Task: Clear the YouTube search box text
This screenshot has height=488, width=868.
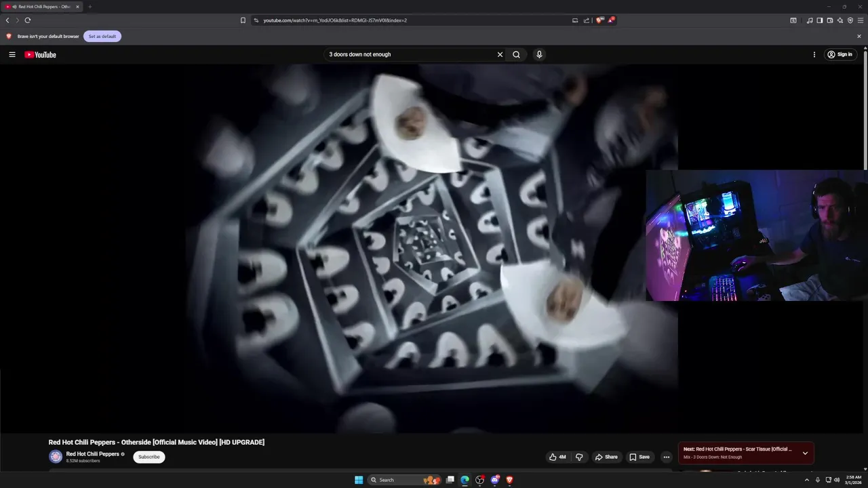Action: click(500, 54)
